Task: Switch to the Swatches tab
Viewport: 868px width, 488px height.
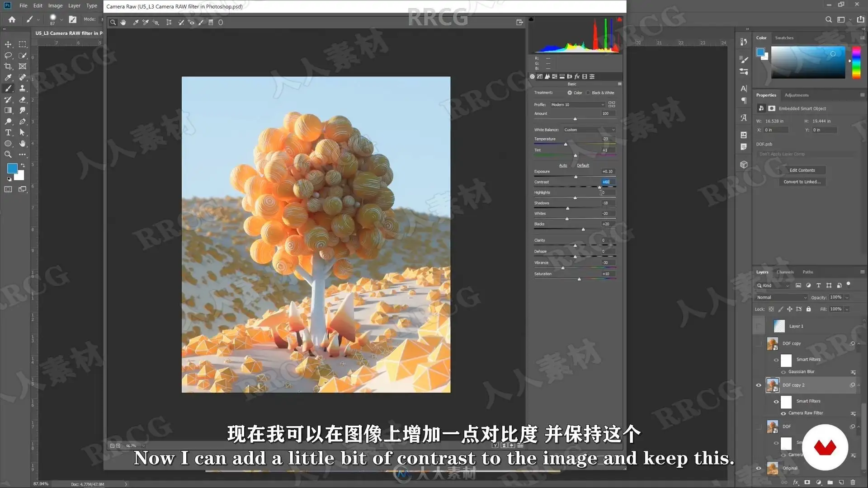Action: tap(784, 38)
